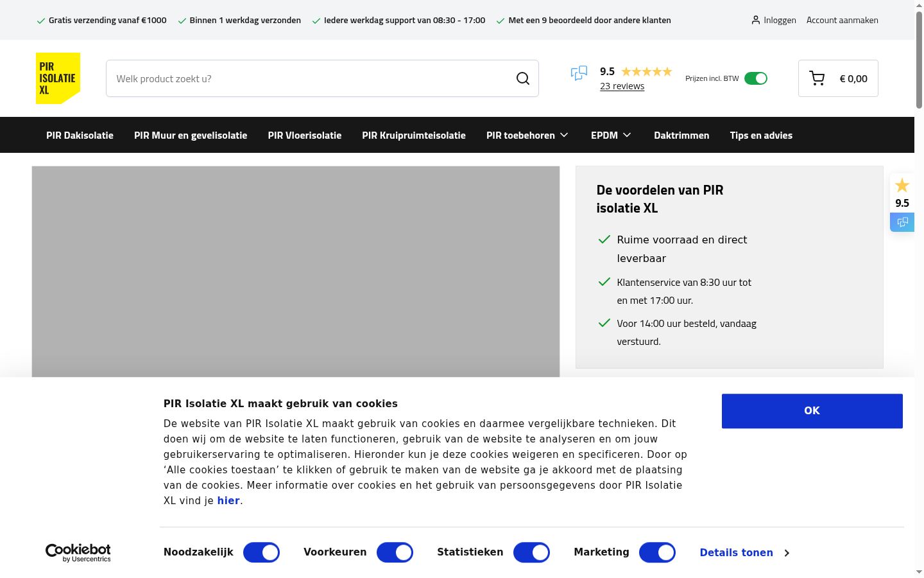Click 'De voordelen van PIR isolatie XL' heading

(660, 199)
